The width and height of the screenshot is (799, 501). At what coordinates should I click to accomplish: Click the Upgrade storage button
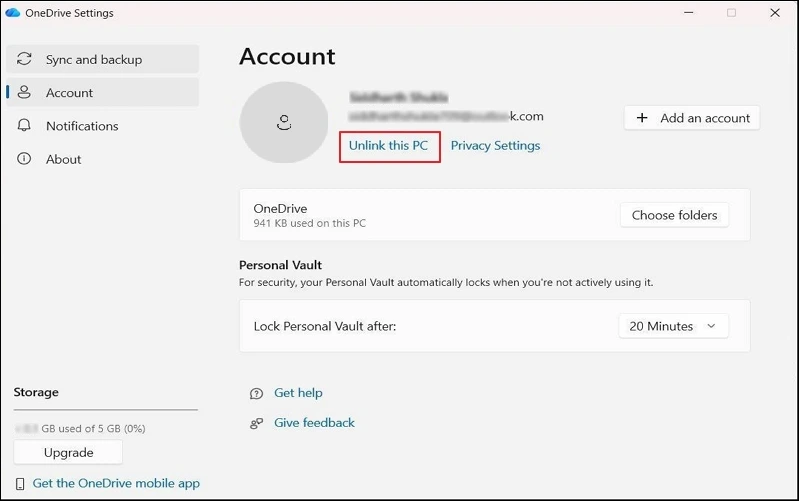click(x=68, y=452)
